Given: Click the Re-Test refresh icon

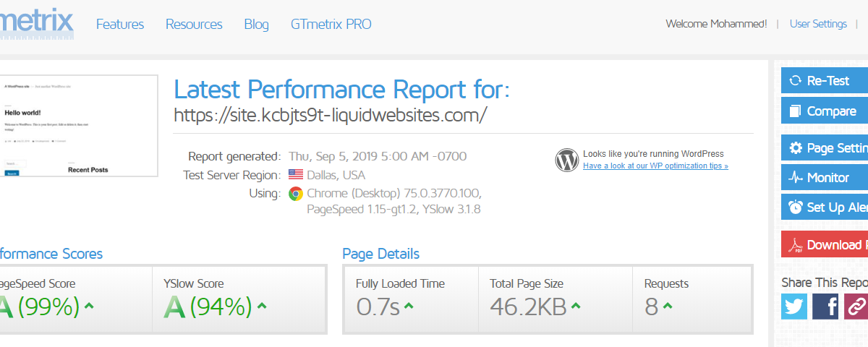Looking at the screenshot, I should 796,80.
